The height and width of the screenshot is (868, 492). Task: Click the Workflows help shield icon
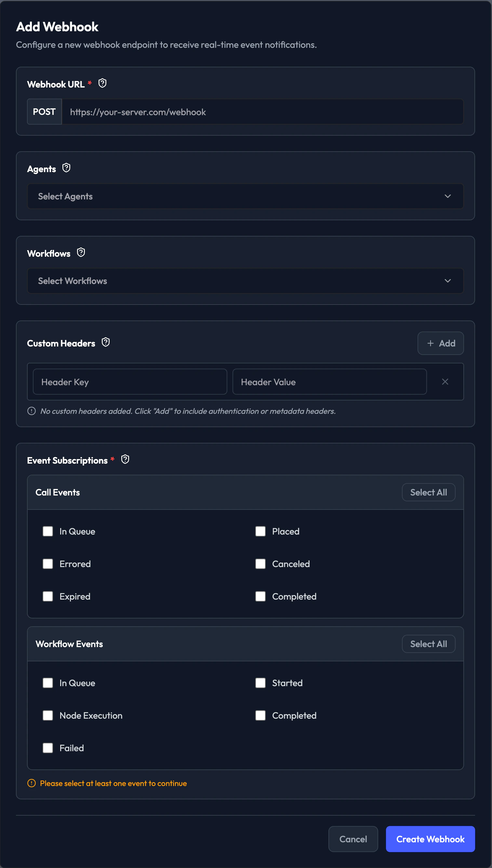coord(81,252)
